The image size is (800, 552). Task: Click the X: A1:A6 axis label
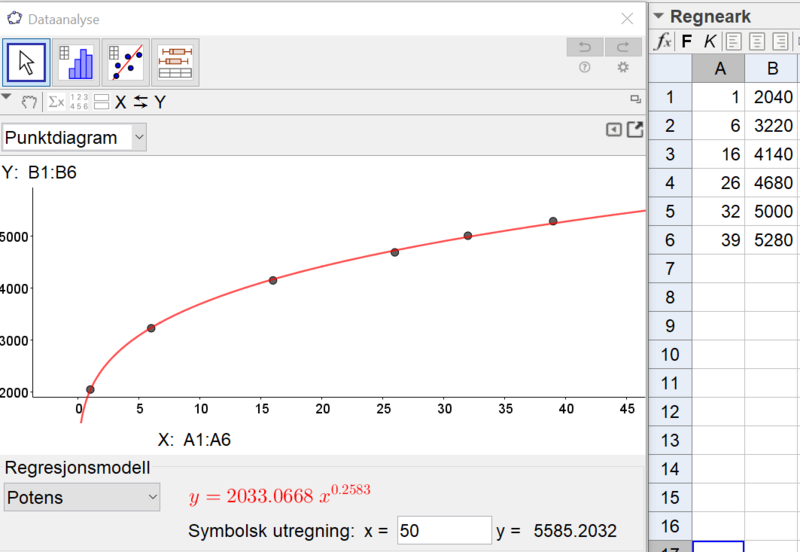click(x=194, y=439)
